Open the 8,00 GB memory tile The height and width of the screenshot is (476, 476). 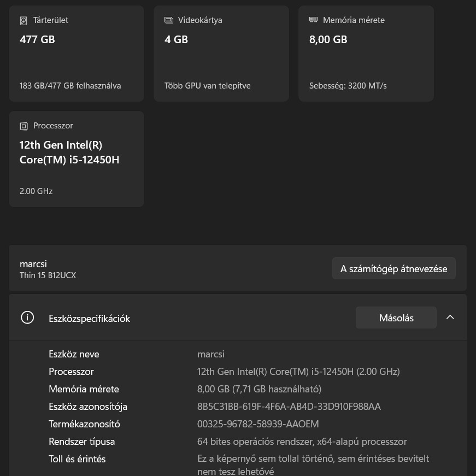366,54
